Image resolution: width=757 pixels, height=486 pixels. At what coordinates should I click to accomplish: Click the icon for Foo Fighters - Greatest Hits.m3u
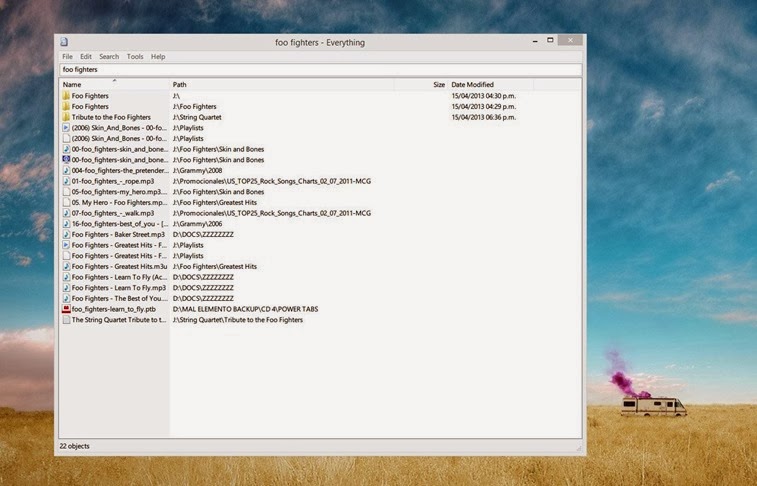(66, 266)
